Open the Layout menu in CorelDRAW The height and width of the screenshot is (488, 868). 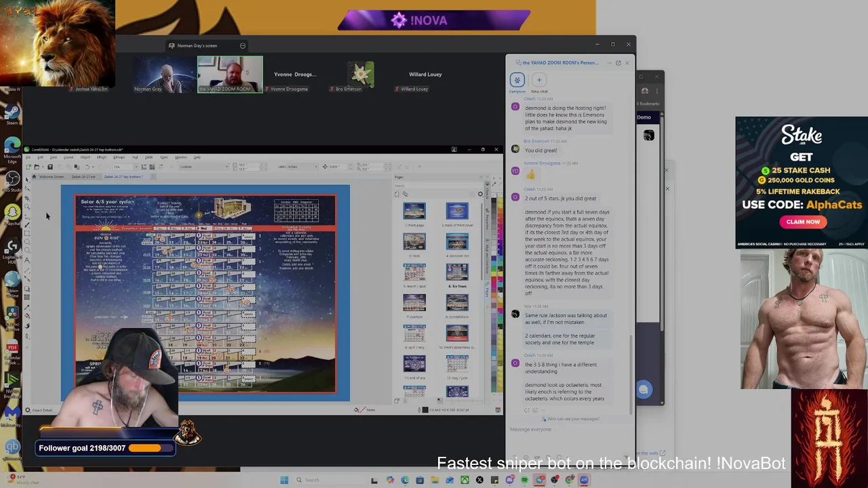68,157
